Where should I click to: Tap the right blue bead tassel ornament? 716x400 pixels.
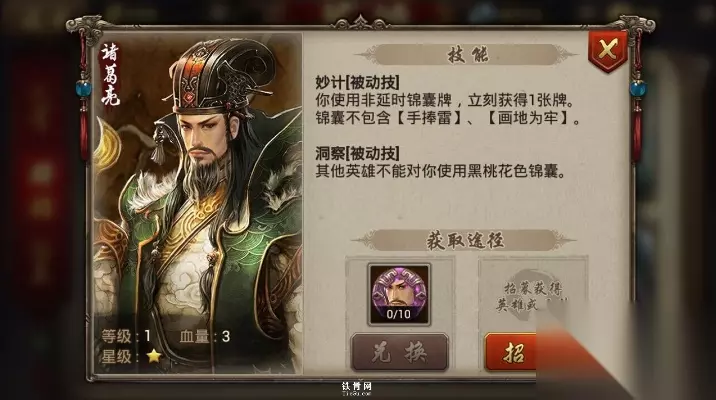(637, 88)
